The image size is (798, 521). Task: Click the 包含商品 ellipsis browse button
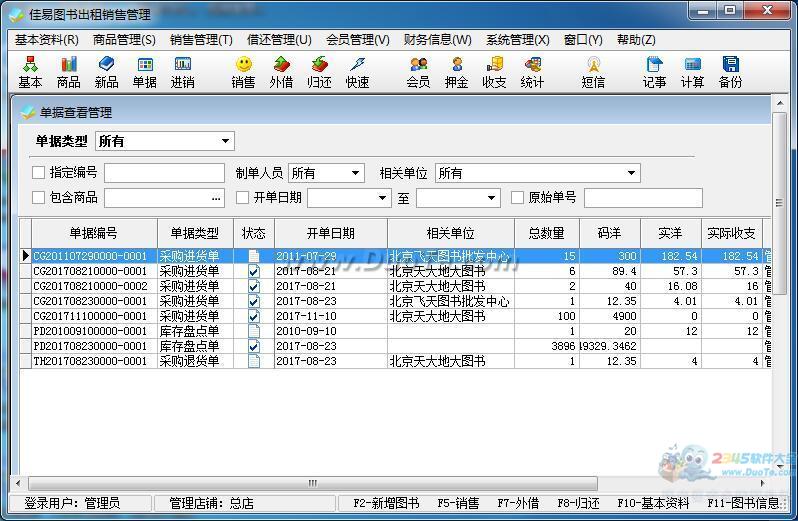click(216, 198)
